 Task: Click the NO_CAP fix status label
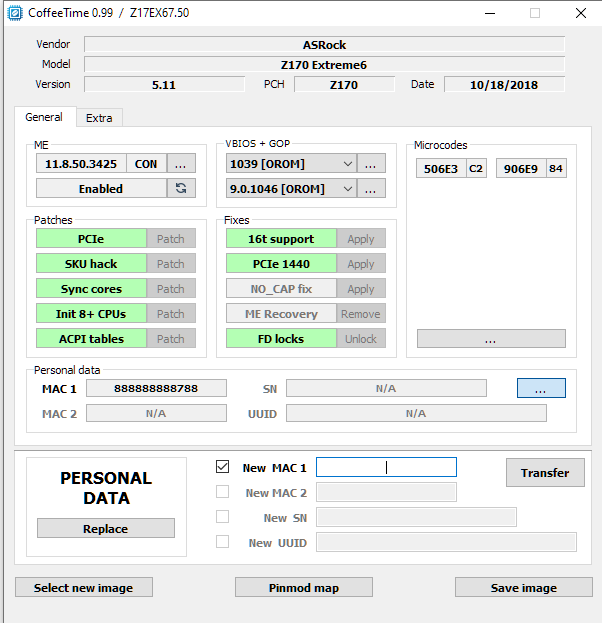pos(281,288)
